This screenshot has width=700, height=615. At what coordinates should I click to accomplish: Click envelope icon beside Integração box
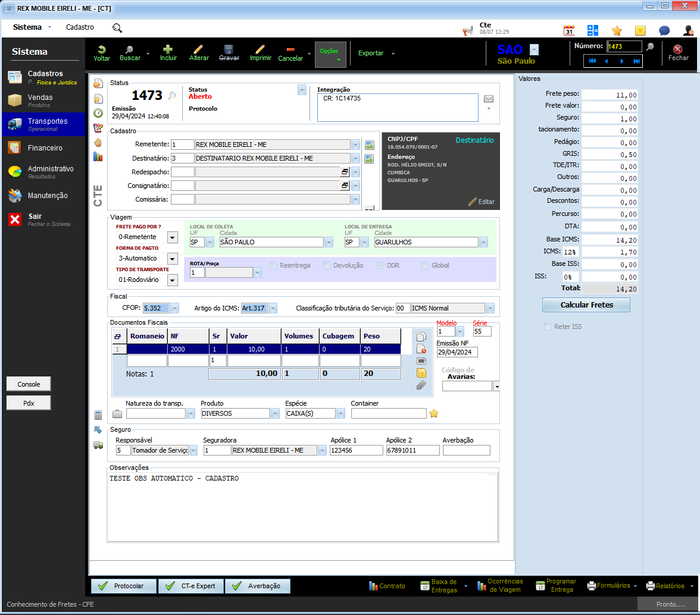pos(489,99)
